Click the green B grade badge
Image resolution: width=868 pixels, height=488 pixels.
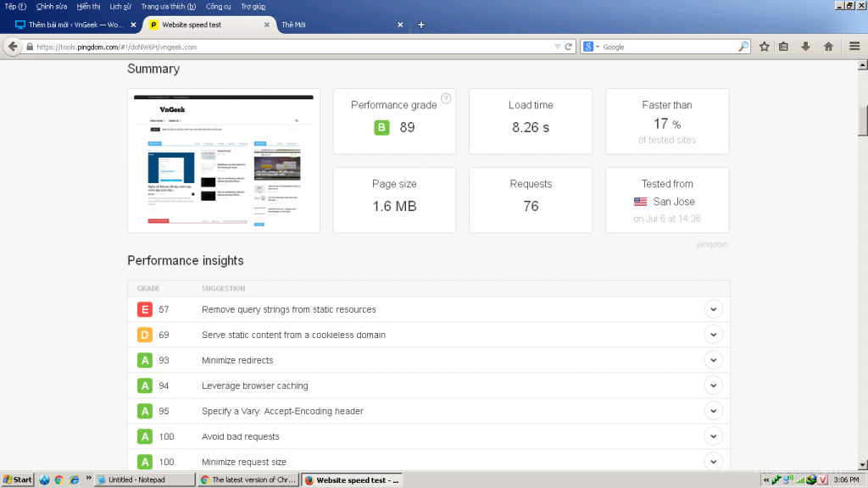[x=381, y=127]
